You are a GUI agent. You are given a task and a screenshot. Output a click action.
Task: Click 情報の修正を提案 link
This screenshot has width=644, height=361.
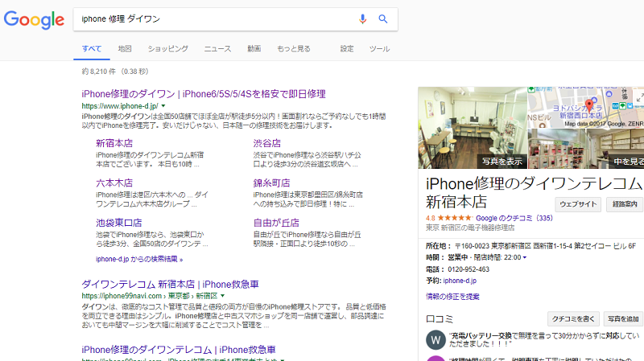point(452,297)
